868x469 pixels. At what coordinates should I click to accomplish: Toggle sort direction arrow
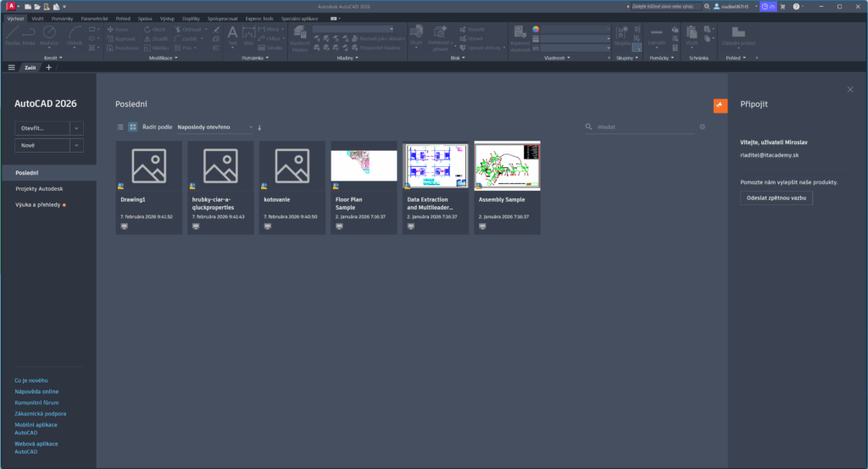pyautogui.click(x=259, y=127)
